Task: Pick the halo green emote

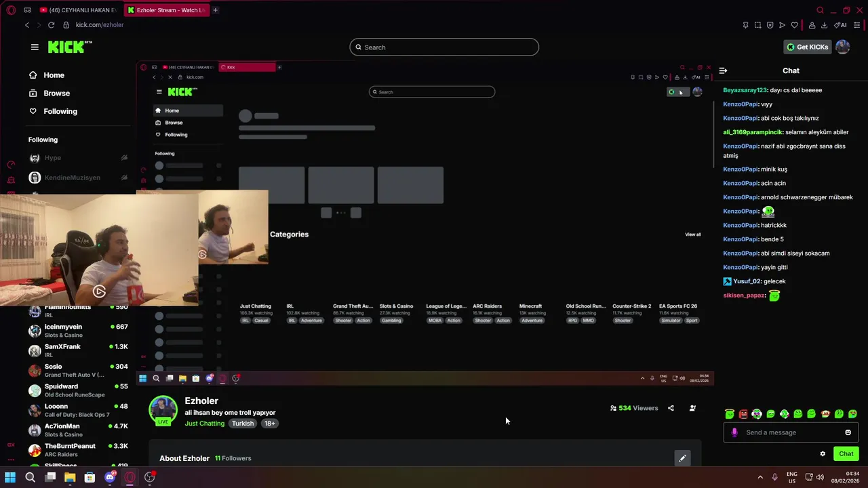Action: [730, 413]
